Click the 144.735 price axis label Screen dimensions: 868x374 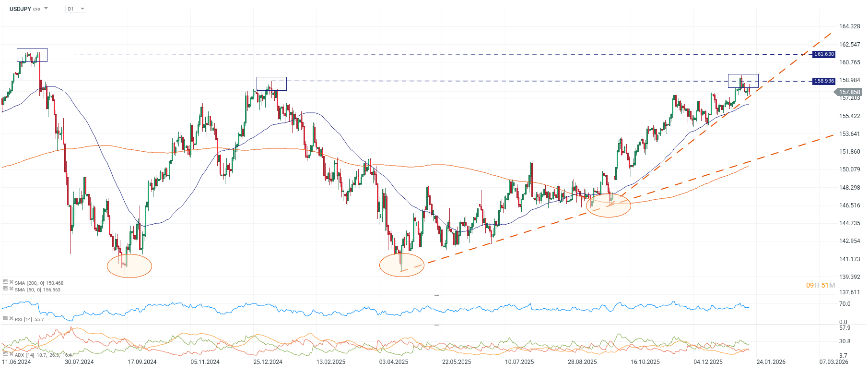coord(849,223)
